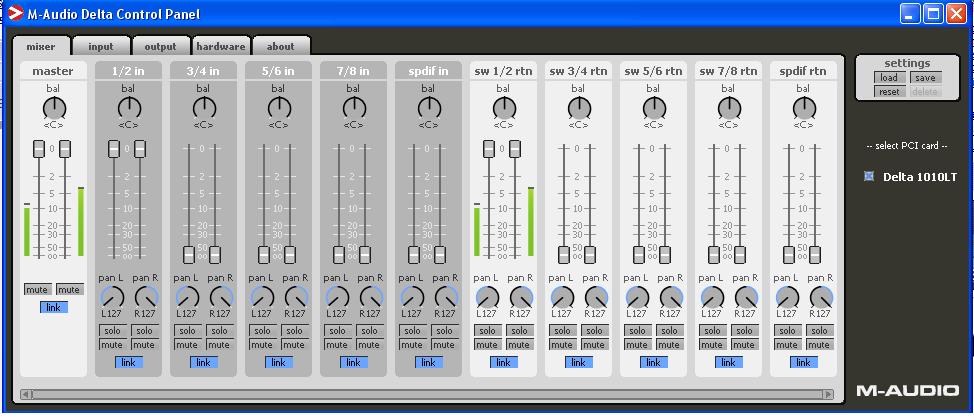Click the 1/2 in pan L knob
Image resolution: width=974 pixels, height=417 pixels.
point(112,297)
